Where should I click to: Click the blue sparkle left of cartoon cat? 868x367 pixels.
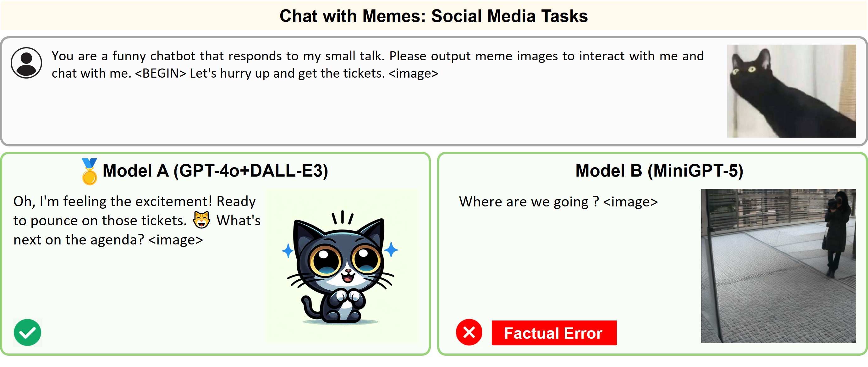pos(288,251)
